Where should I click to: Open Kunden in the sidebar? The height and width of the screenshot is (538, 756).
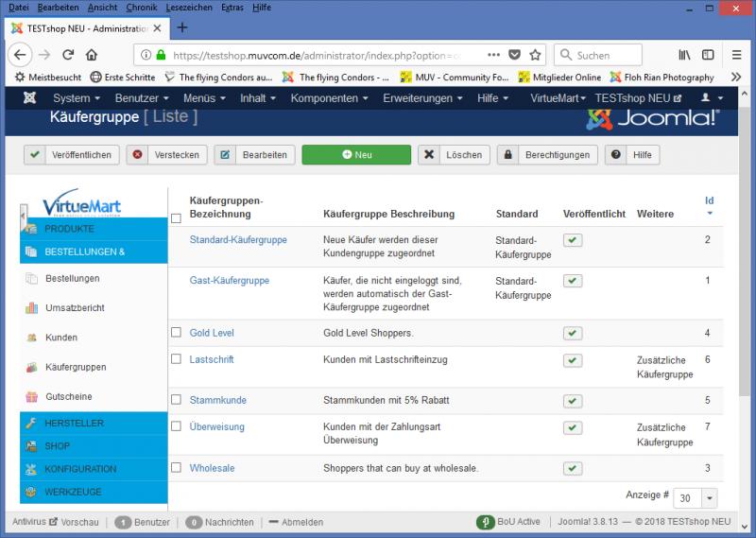60,338
